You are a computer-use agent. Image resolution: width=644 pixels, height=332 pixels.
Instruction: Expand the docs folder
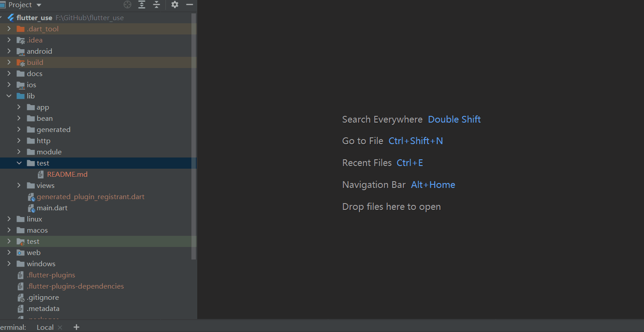click(9, 73)
